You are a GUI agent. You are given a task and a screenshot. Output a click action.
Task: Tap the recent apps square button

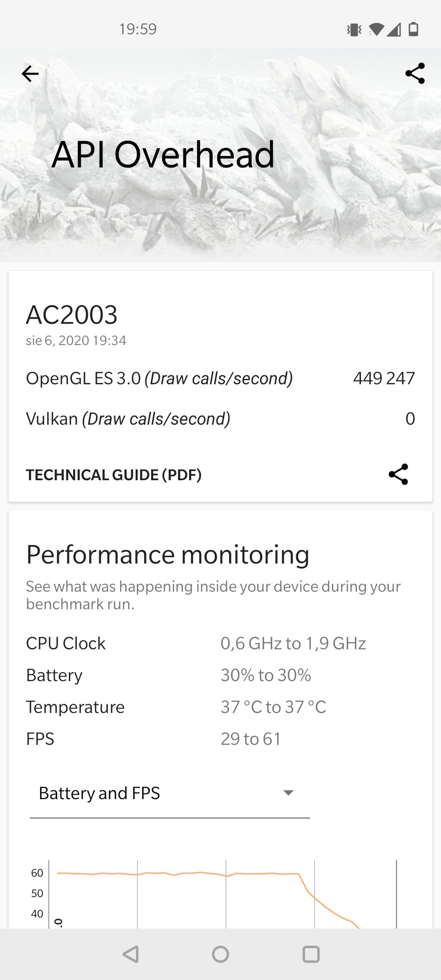[311, 954]
